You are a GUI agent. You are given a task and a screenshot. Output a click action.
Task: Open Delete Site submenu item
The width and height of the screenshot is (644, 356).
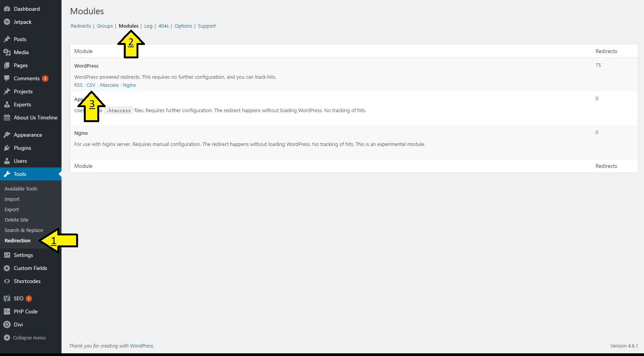[x=17, y=220]
